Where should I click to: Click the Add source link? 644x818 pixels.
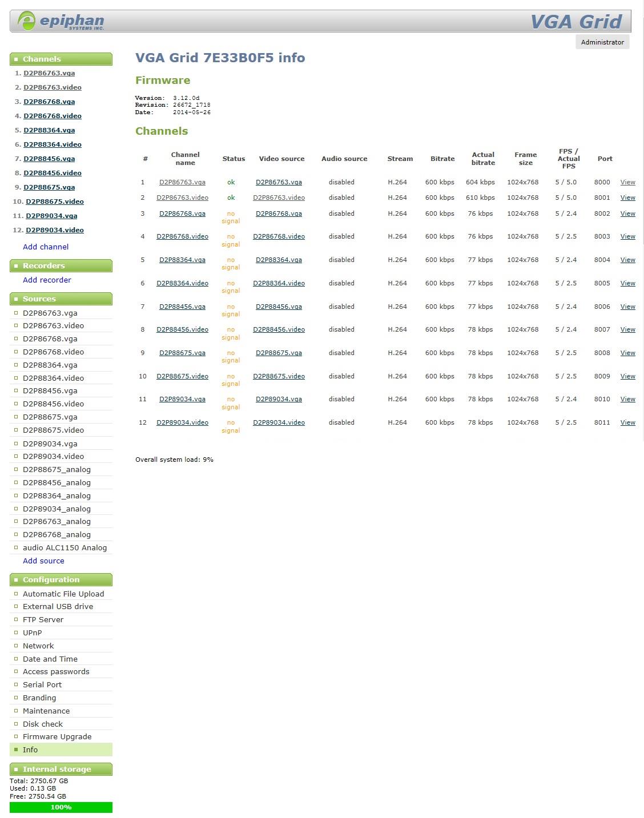(43, 561)
